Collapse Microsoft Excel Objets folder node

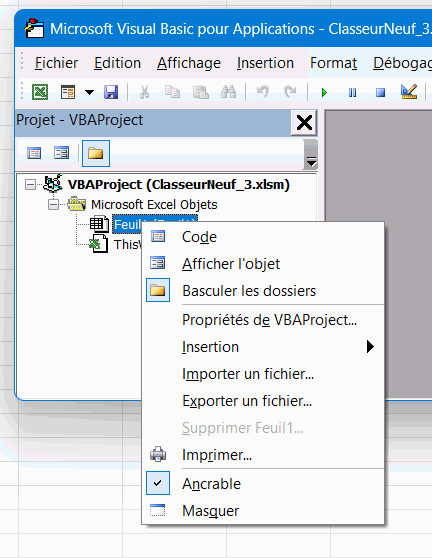(x=53, y=205)
